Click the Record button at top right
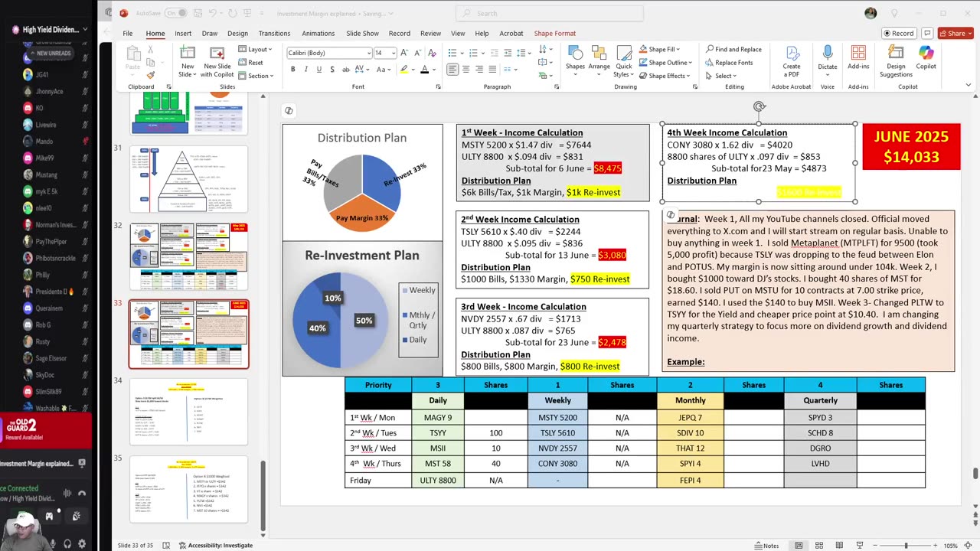The height and width of the screenshot is (551, 980). [x=899, y=34]
